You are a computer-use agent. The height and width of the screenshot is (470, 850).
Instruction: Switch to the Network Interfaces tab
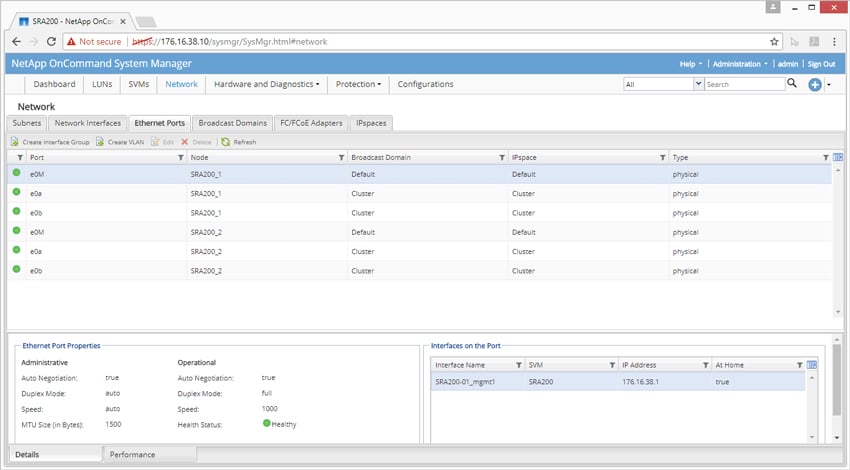(x=88, y=123)
